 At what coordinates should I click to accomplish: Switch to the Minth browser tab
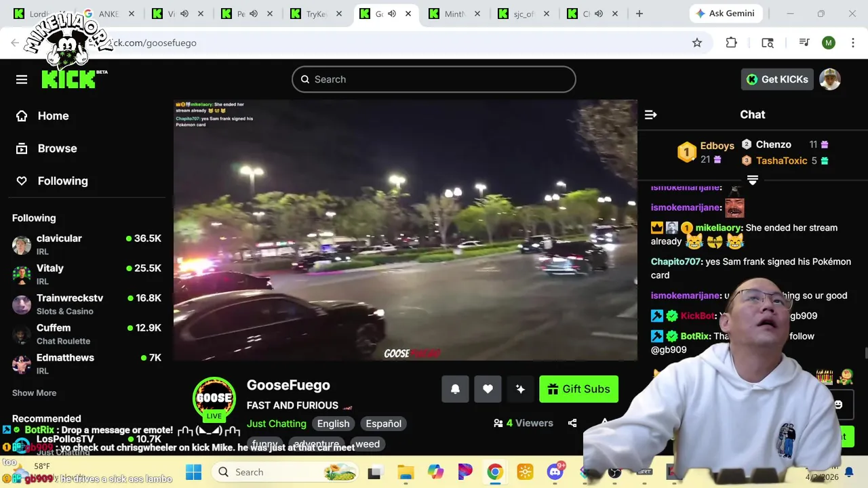[455, 14]
